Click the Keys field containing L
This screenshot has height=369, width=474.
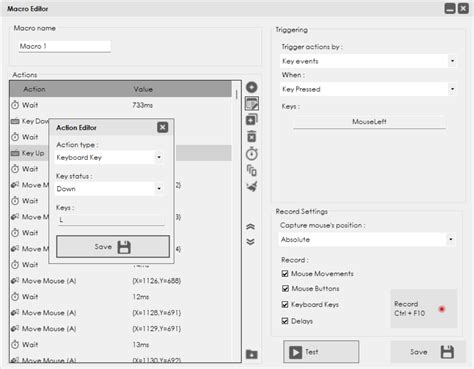(x=111, y=220)
